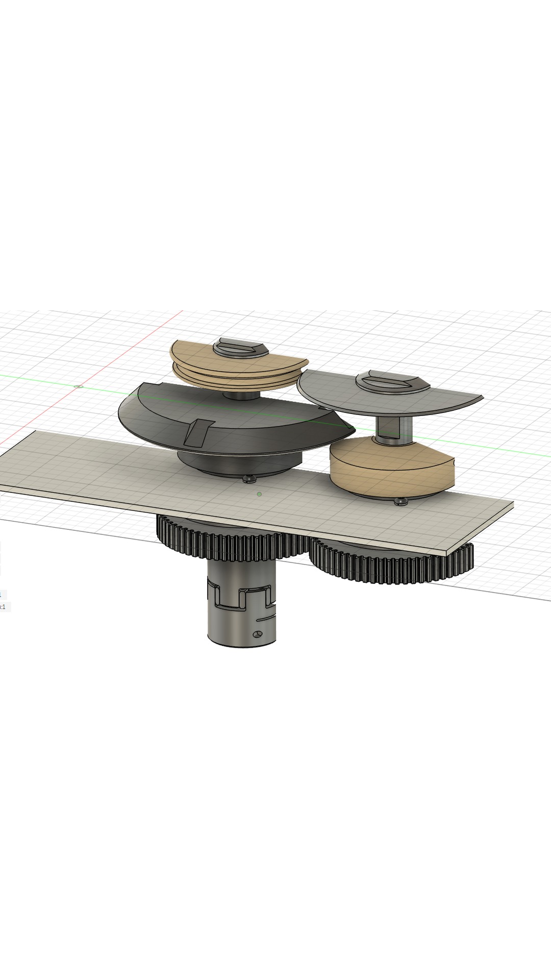
Task: Click the green point on the base plate
Action: [x=260, y=494]
